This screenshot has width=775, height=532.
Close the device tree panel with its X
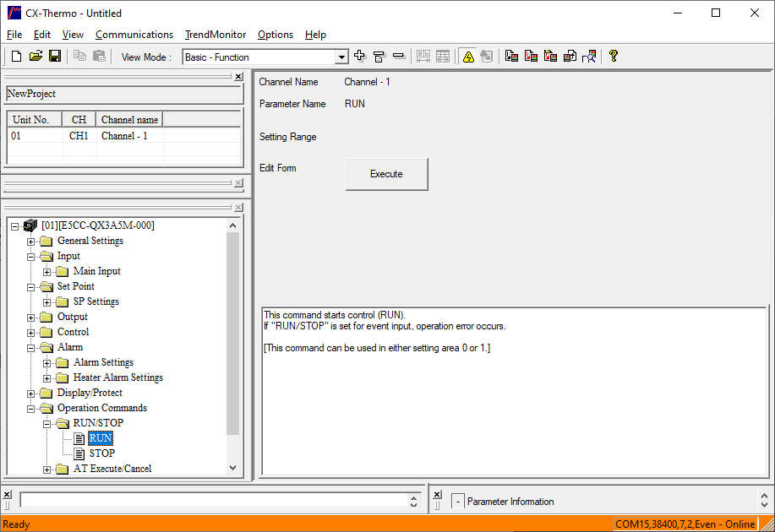238,207
